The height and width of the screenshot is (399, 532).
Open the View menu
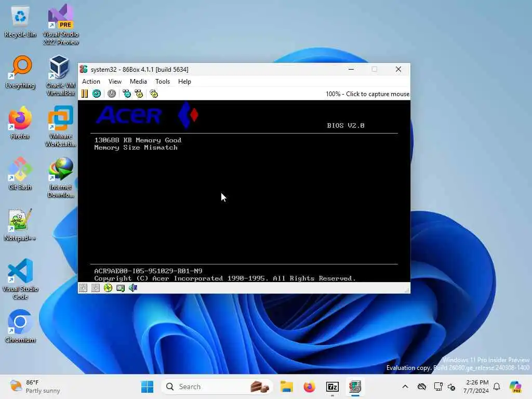(x=115, y=82)
